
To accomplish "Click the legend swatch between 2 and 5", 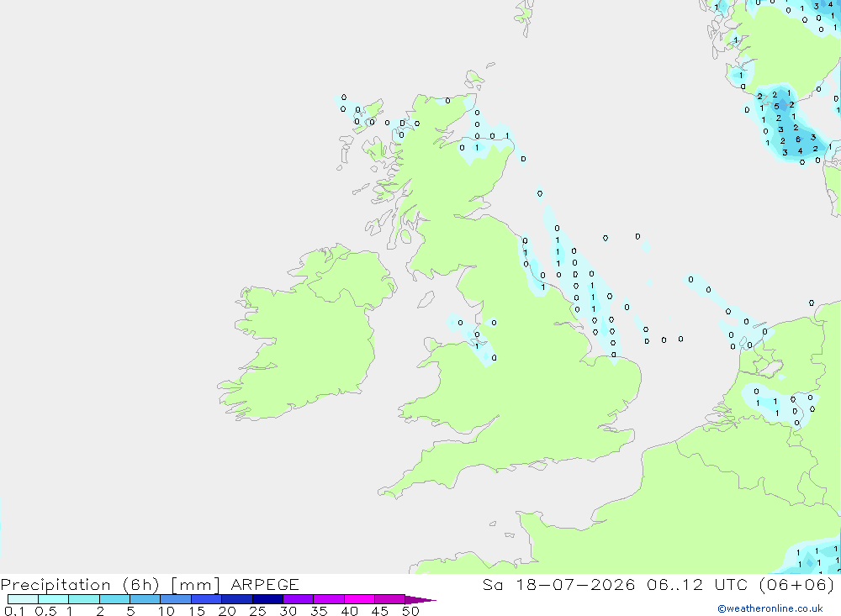I will (x=114, y=599).
